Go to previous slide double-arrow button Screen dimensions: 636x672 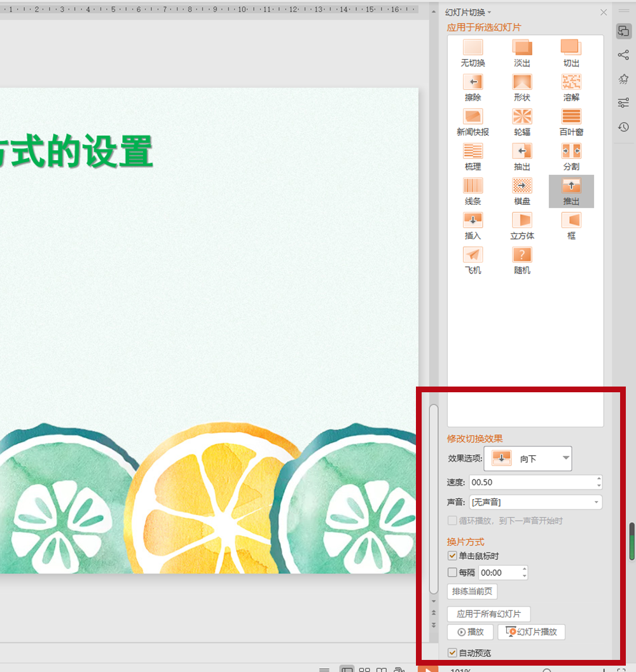click(x=434, y=613)
